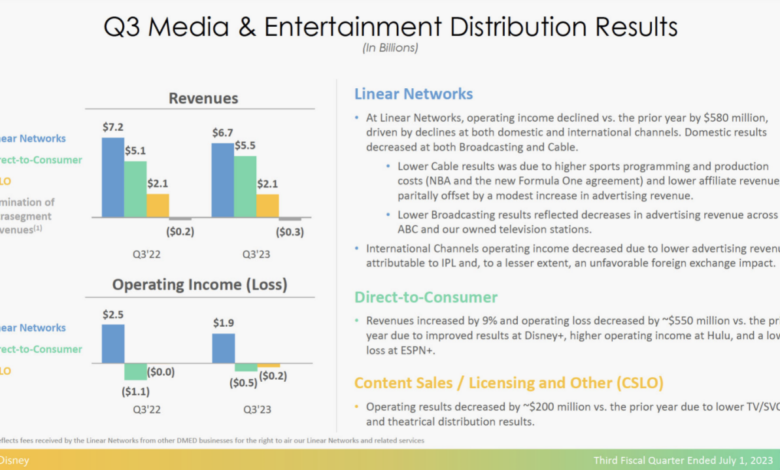Screen dimensions: 780x470
Task: Click the blue $6.7 revenue bar
Action: (223, 181)
